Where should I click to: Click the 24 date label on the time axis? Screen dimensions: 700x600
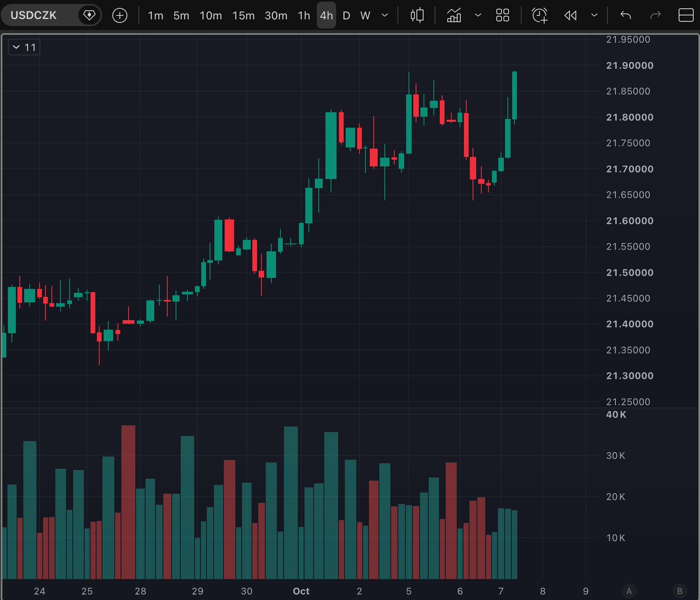[x=40, y=591]
